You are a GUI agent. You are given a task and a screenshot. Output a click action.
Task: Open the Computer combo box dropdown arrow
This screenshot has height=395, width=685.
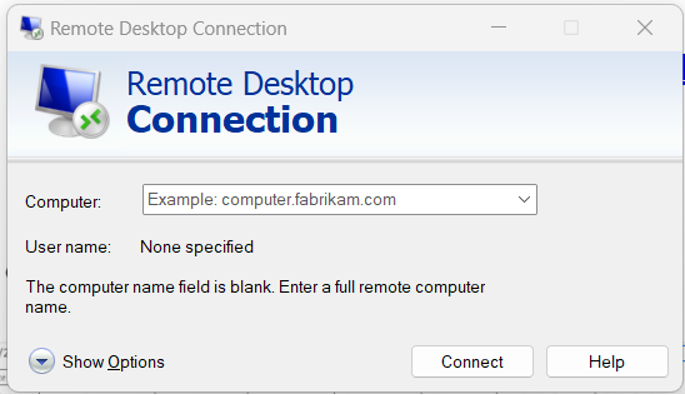(524, 200)
